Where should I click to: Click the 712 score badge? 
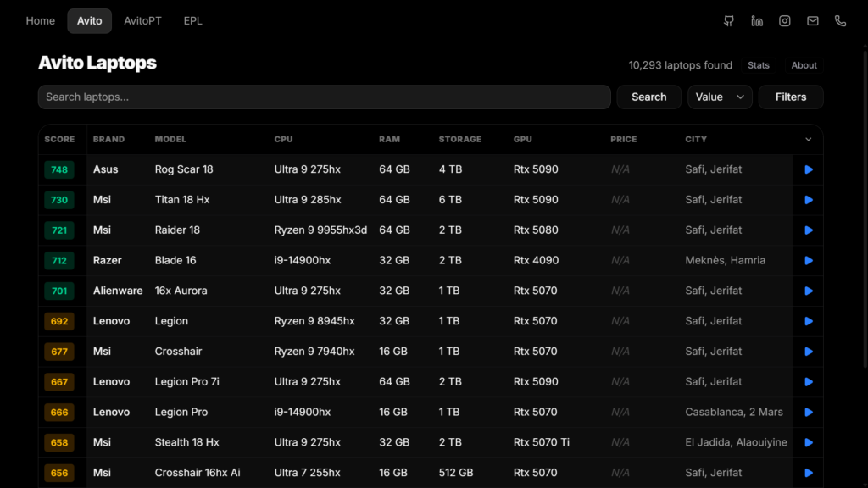click(59, 261)
